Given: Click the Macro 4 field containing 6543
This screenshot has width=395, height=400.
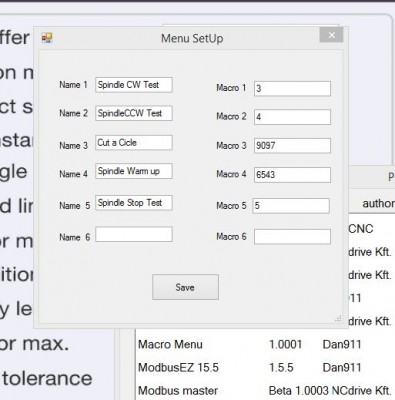Looking at the screenshot, I should 292,175.
